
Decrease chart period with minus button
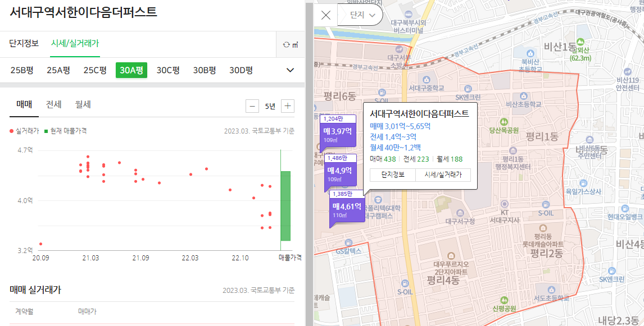[x=252, y=106]
